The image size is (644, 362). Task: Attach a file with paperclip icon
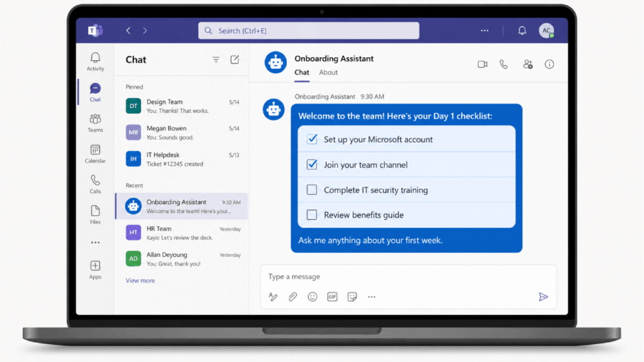pos(292,297)
